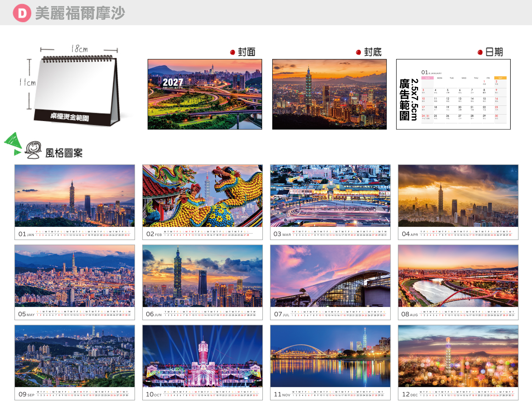Select the 03 MAR train station photo
The height and width of the screenshot is (412, 532).
pos(330,196)
